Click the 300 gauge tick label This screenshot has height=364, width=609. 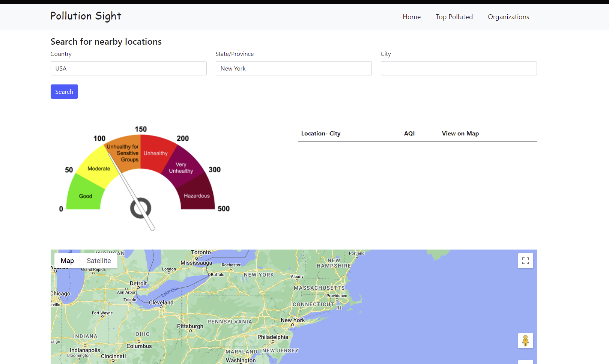pos(215,170)
